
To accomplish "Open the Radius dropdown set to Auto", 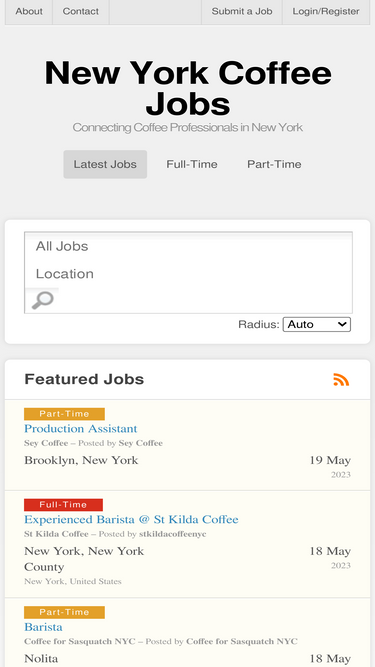I will 317,325.
